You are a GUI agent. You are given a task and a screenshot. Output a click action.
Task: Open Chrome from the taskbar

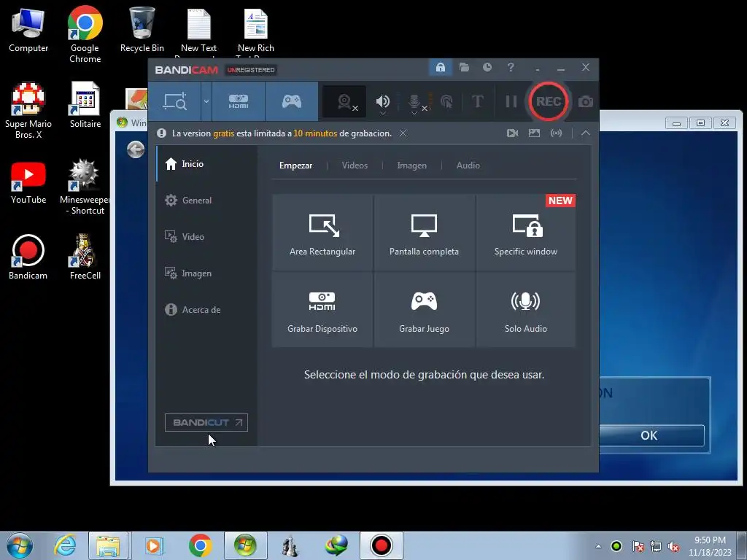200,545
